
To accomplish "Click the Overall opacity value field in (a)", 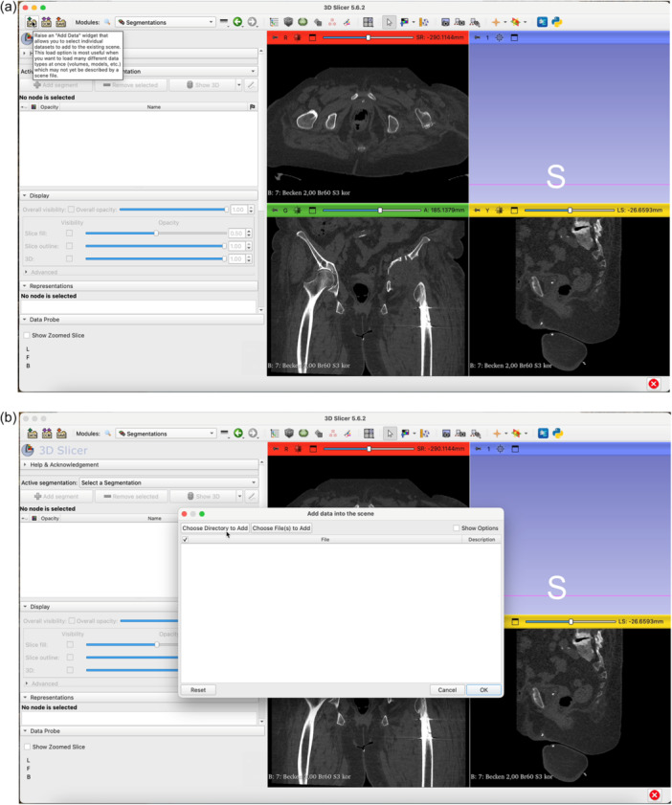I will (237, 210).
